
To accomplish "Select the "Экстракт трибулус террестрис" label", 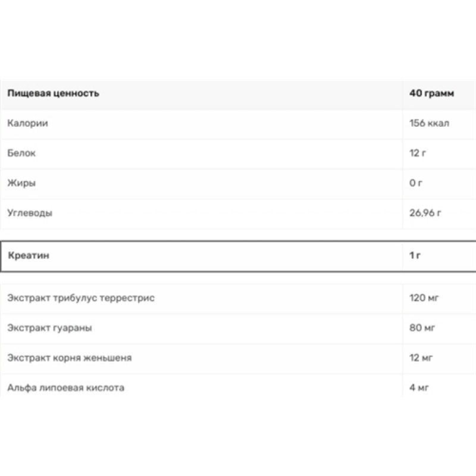I will tap(81, 298).
